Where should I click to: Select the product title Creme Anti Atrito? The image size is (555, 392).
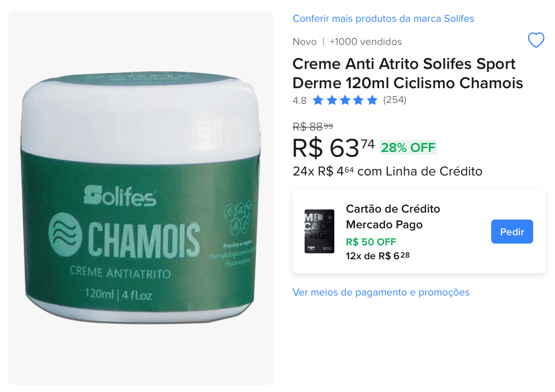click(x=408, y=73)
